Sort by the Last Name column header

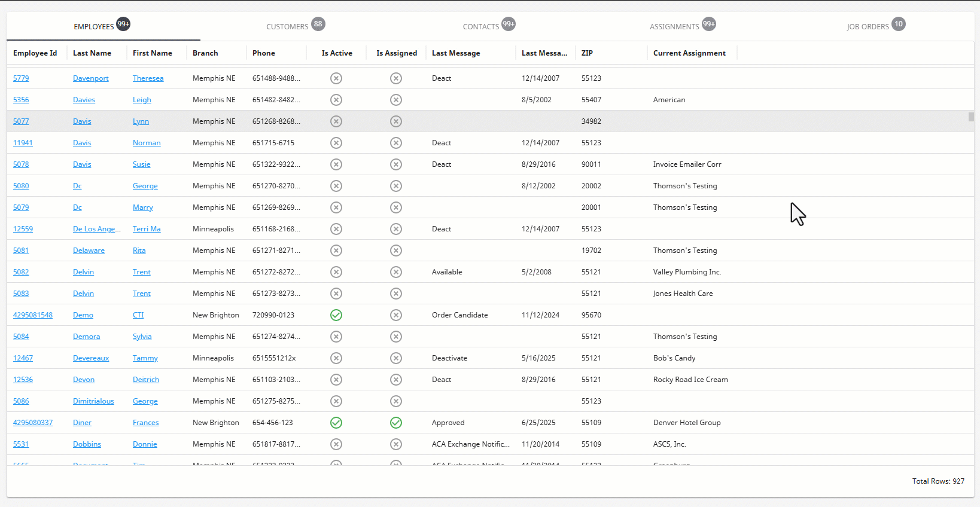coord(92,53)
